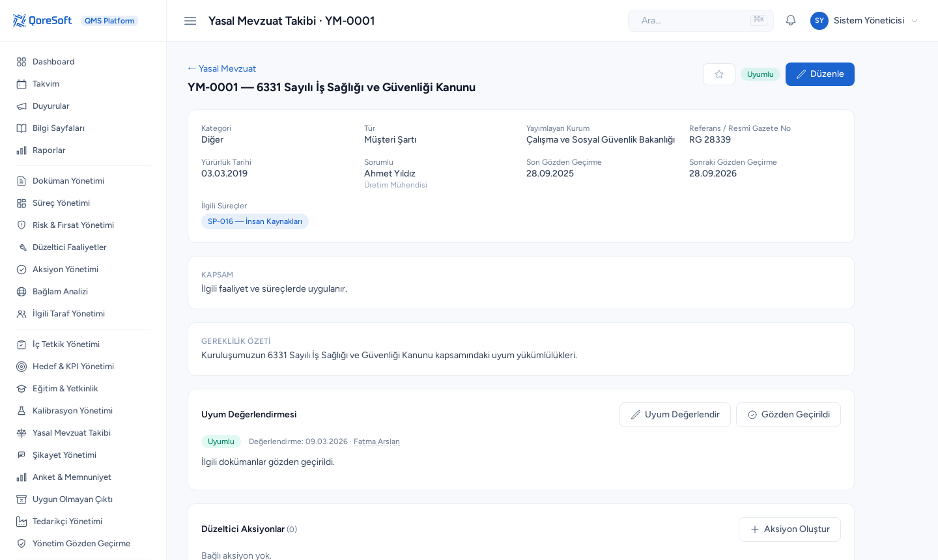Click the Uyumlu badge in Uyum Değerlendirmesi
This screenshot has width=938, height=560.
coord(221,441)
